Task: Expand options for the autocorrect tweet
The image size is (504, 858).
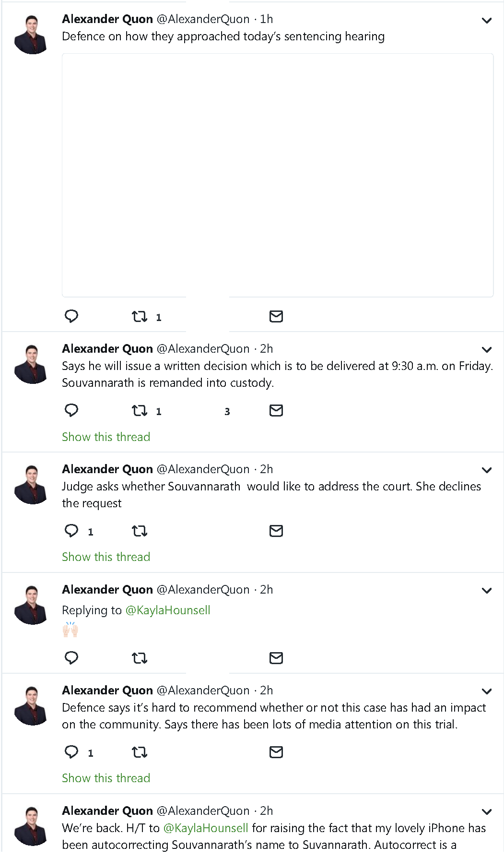Action: (x=487, y=812)
